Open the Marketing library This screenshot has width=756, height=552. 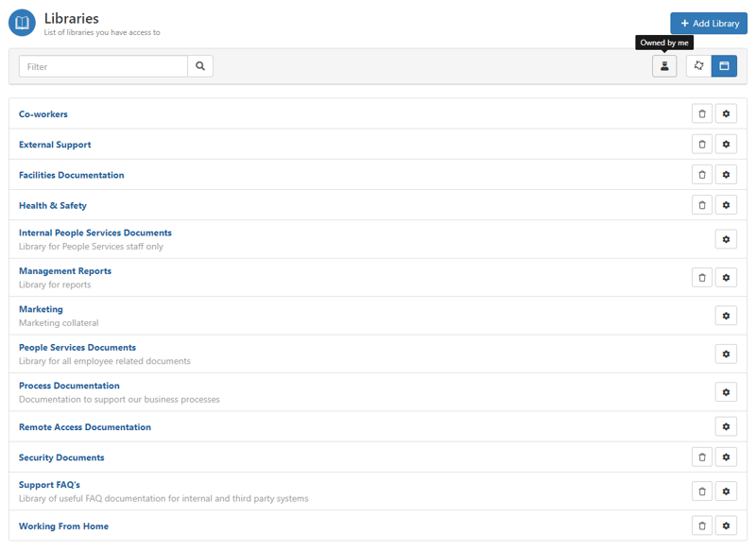tap(41, 309)
